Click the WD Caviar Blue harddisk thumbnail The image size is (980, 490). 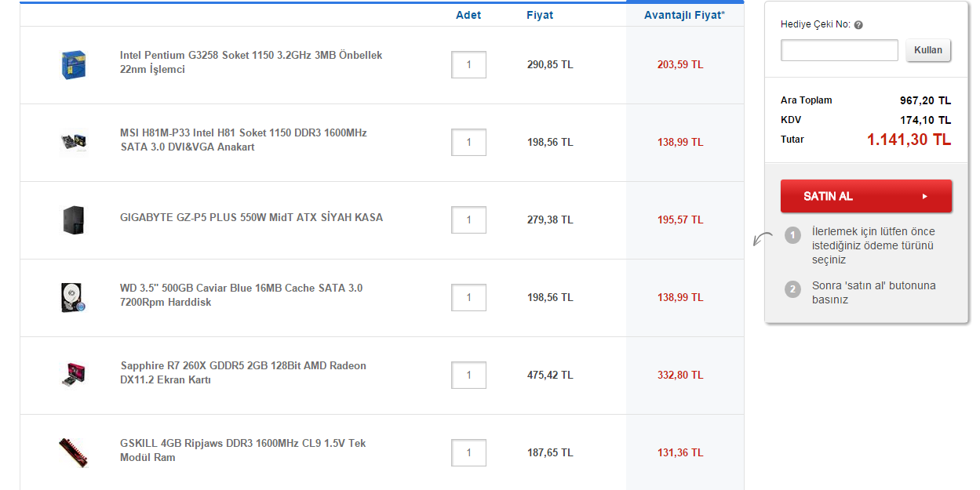(x=73, y=297)
